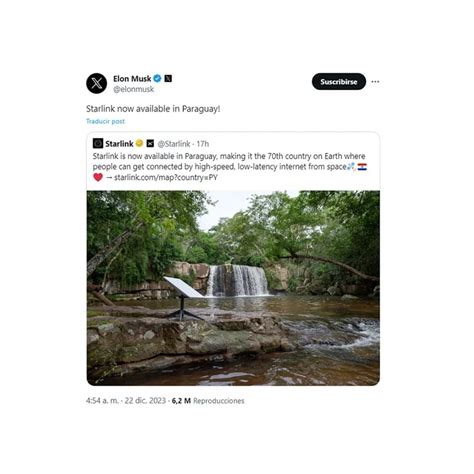Click the red heart emoji

click(x=98, y=177)
